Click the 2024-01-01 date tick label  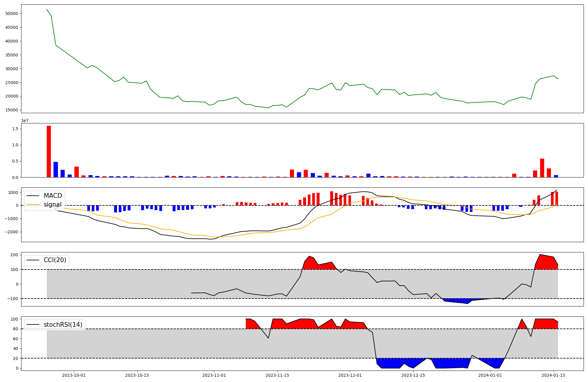[x=490, y=375]
